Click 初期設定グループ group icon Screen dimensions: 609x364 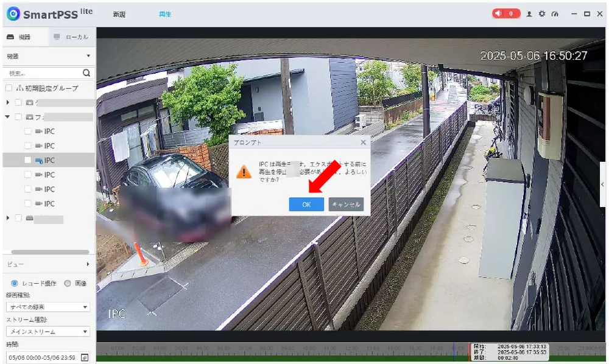tap(19, 88)
